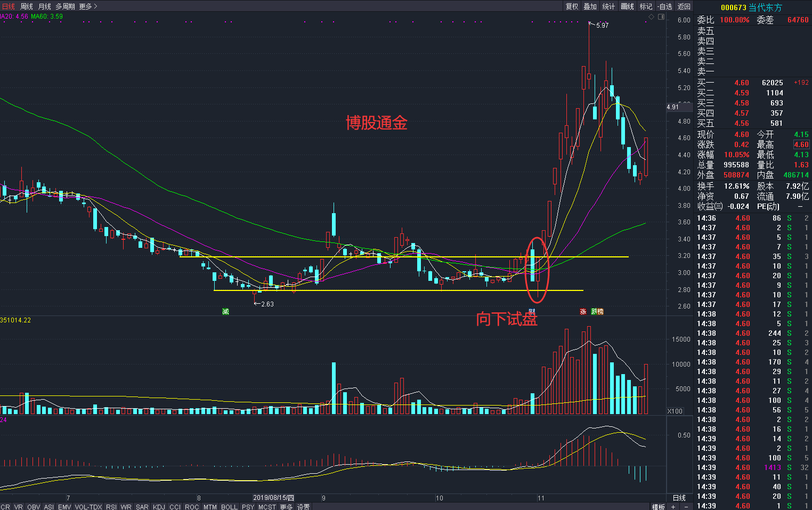This screenshot has width=812, height=510.
Task: Select the MTM indicator tab
Action: click(x=210, y=507)
